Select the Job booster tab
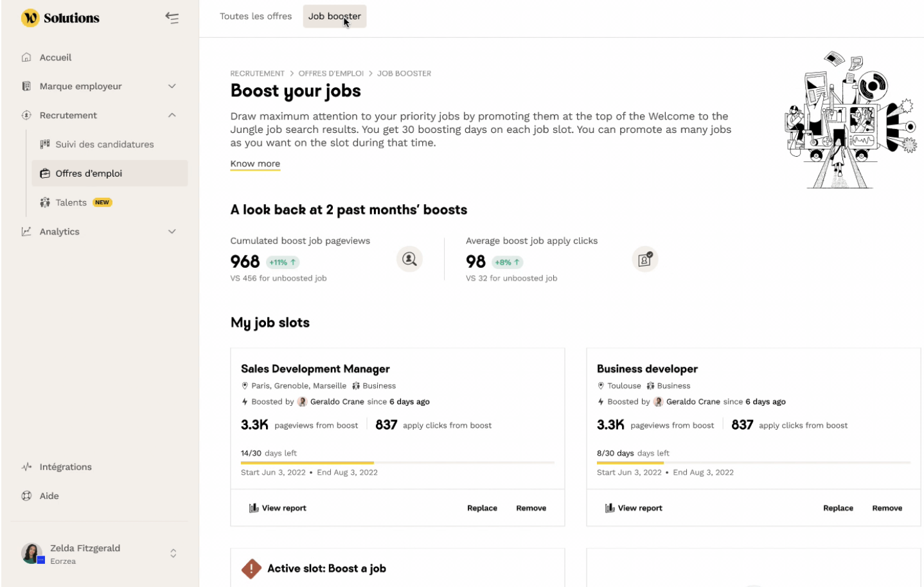Screen dimensions: 924x587 point(335,16)
